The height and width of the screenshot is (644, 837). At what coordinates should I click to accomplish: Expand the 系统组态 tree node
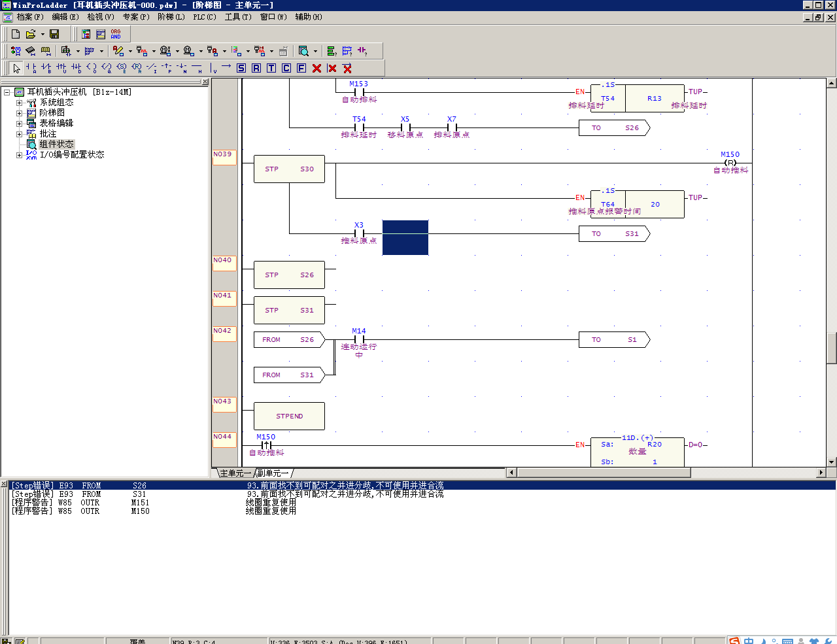point(19,103)
